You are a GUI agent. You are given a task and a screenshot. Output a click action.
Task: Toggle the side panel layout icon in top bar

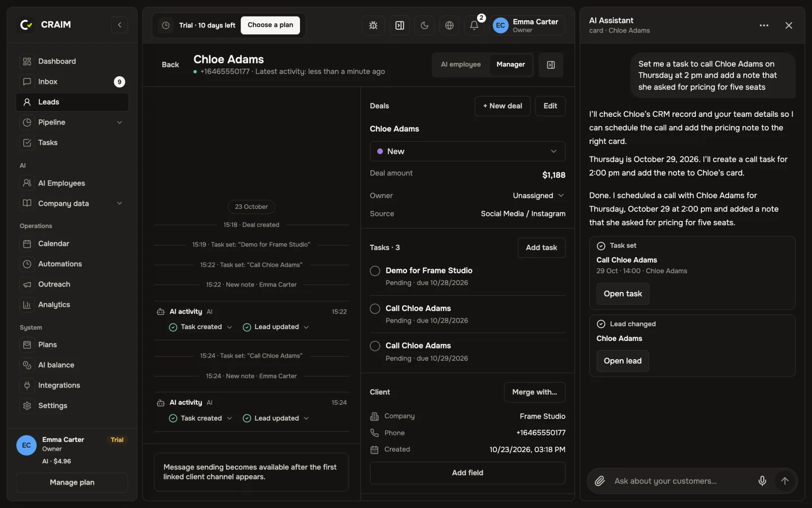[400, 25]
